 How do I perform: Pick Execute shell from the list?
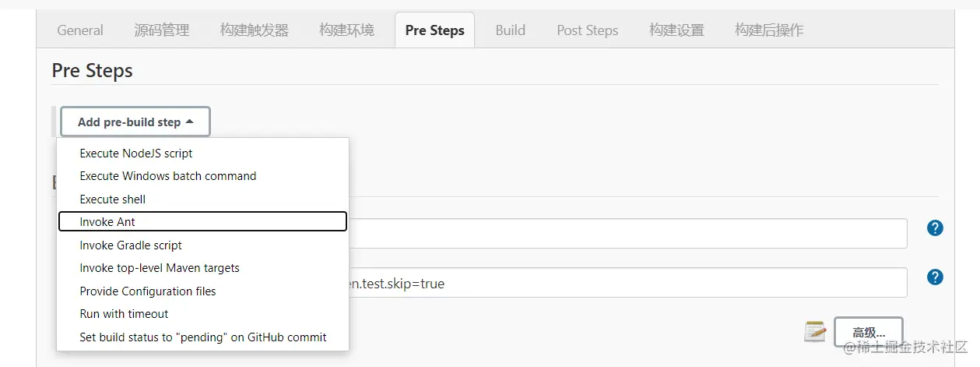[x=113, y=199]
